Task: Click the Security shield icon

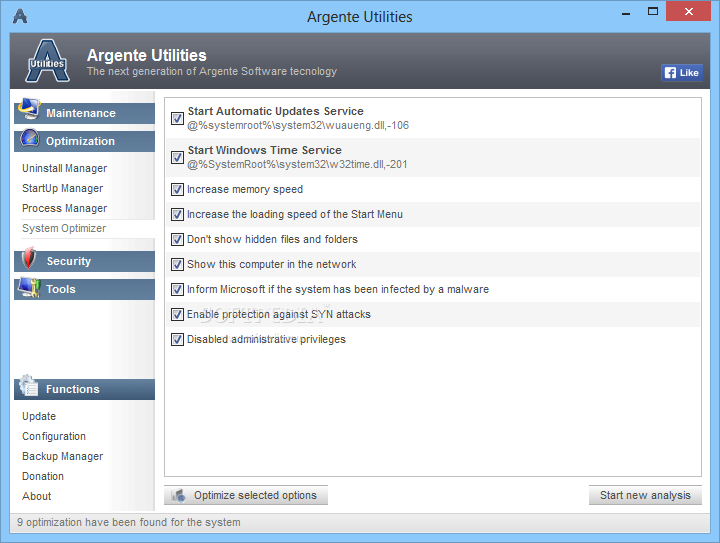Action: click(28, 258)
